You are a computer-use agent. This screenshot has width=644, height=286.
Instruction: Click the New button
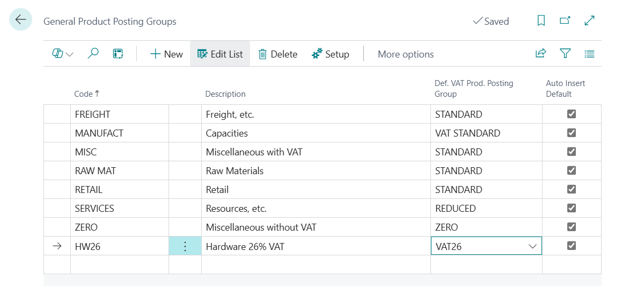[x=166, y=54]
